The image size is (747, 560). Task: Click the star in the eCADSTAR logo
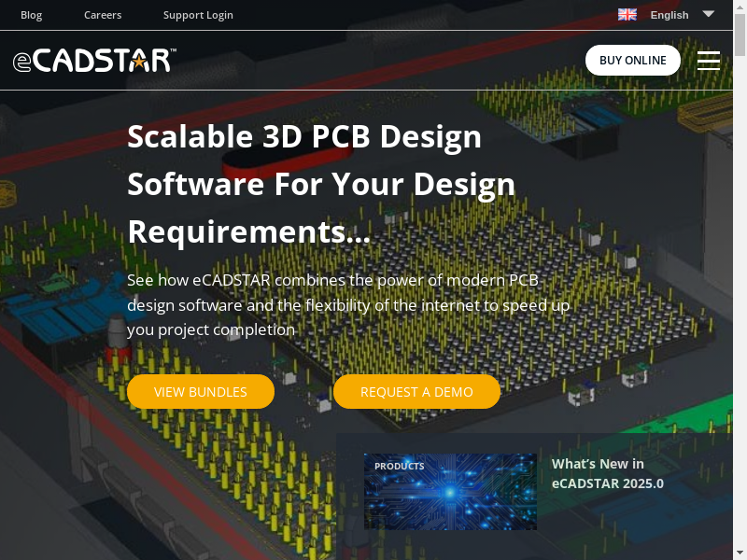(x=137, y=62)
